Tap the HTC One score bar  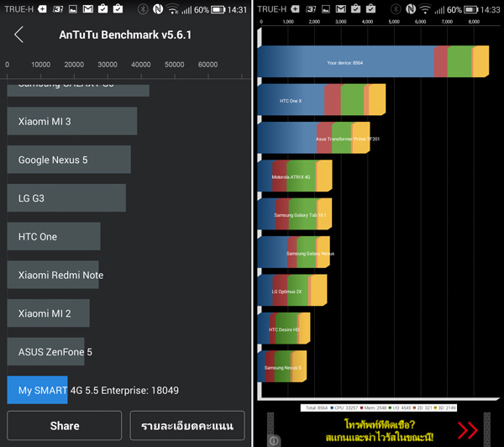point(54,236)
